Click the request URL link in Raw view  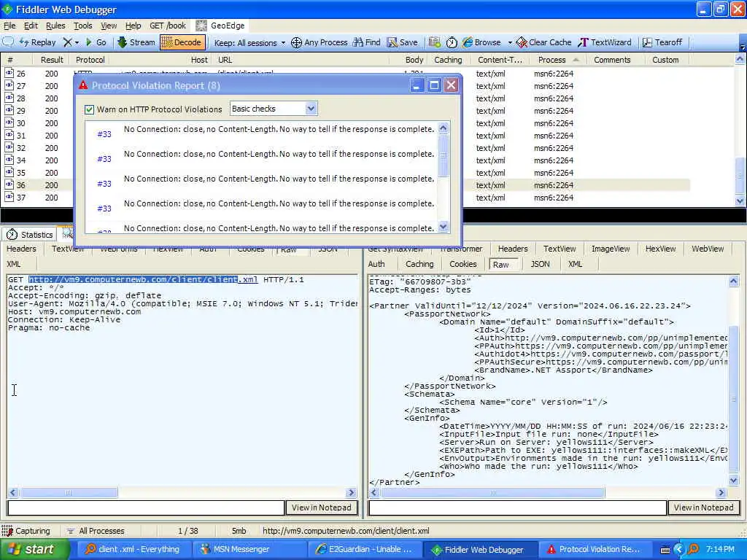pos(143,279)
